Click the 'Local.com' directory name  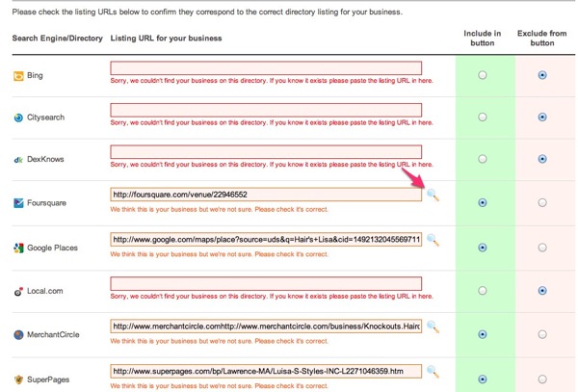tap(45, 291)
